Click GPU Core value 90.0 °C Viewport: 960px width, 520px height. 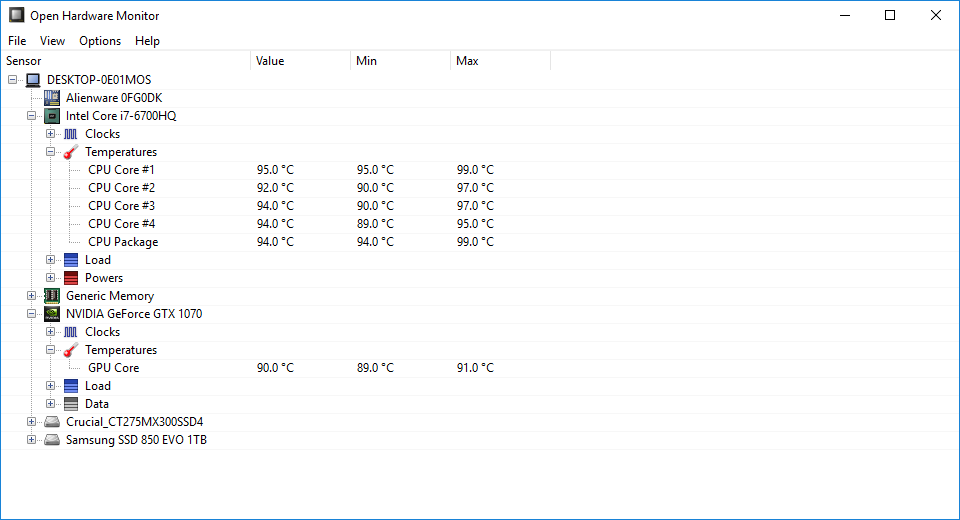[x=275, y=367]
